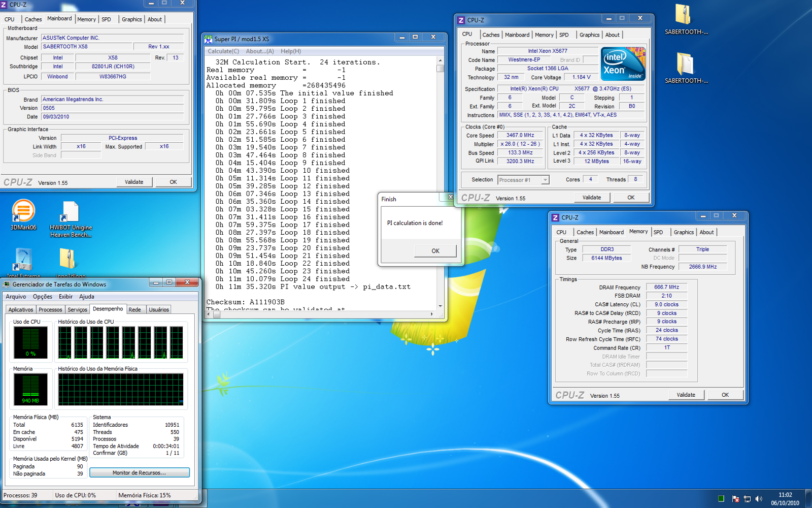Open the Action Center flag tray icon
Viewport: 812px width, 508px height.
735,499
